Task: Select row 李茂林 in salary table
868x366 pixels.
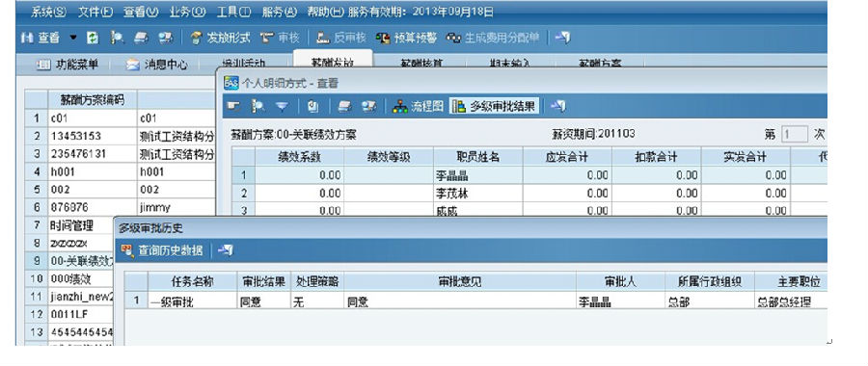Action: pos(529,193)
